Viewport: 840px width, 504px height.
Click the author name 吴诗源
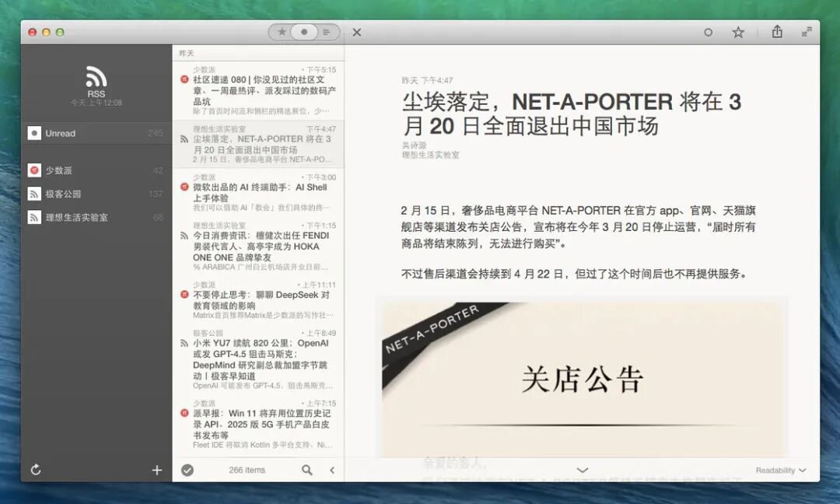[414, 145]
